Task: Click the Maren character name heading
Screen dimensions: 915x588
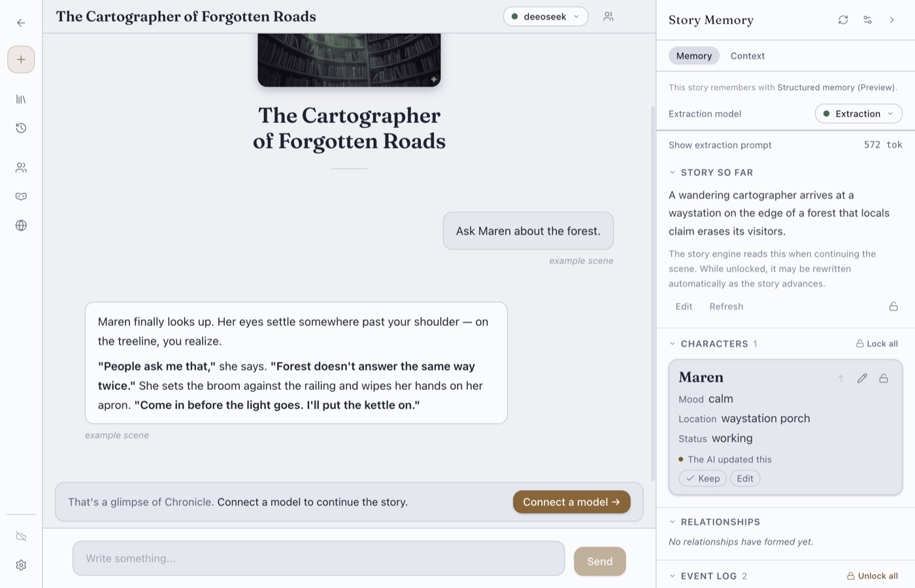Action: [x=701, y=377]
